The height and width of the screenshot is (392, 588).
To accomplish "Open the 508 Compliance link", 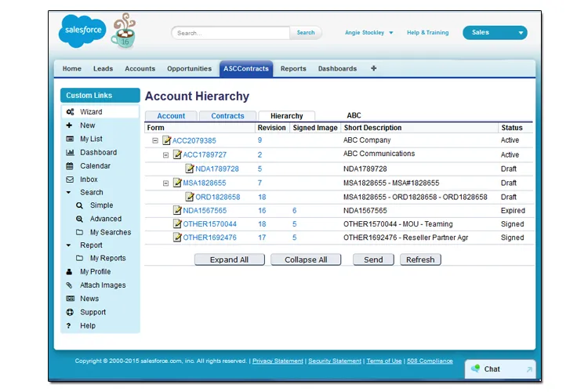I will (430, 361).
